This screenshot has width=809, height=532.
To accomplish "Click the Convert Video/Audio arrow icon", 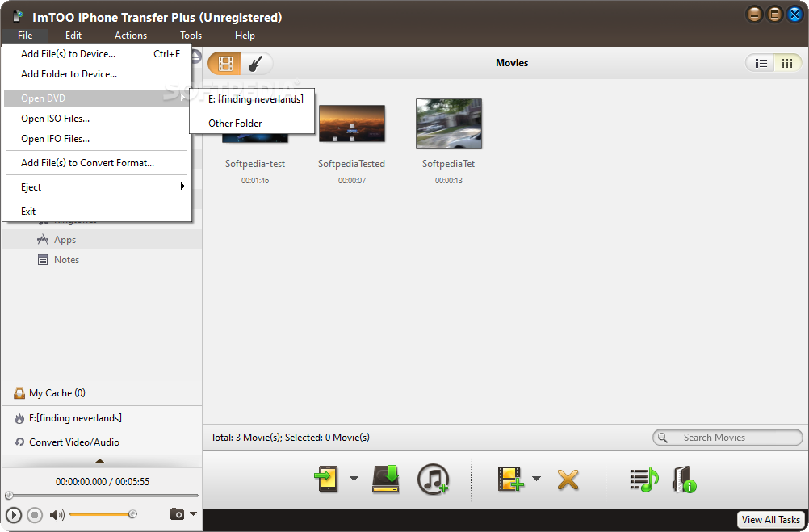I will 19,442.
